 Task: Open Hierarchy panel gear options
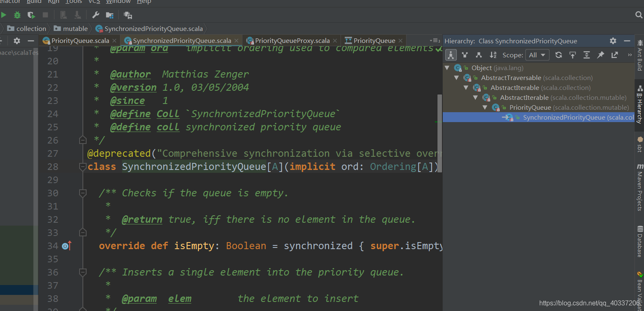click(x=613, y=41)
